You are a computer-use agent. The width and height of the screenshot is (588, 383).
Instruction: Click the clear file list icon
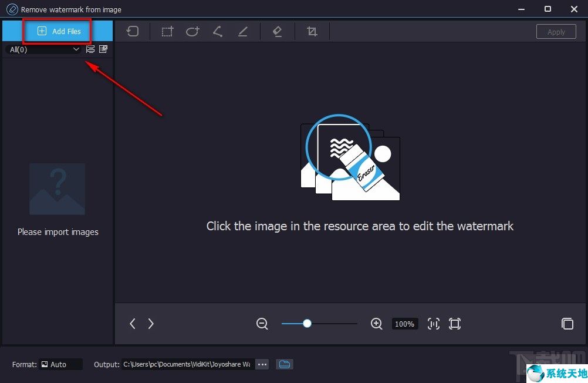pyautogui.click(x=103, y=49)
